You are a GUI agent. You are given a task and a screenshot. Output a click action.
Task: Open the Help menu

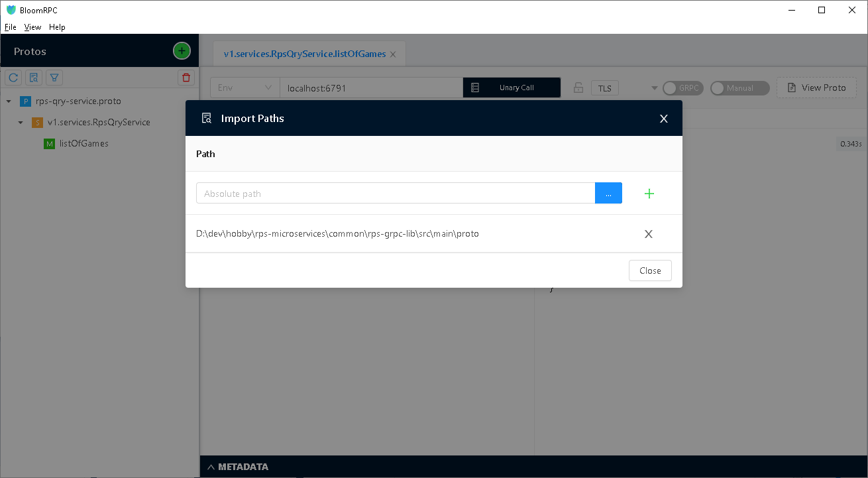[x=57, y=27]
